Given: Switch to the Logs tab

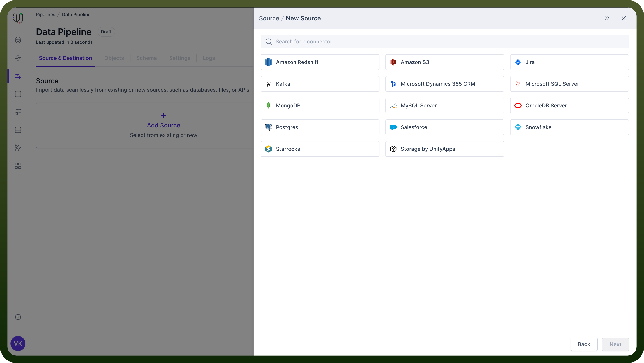Looking at the screenshot, I should pyautogui.click(x=209, y=58).
